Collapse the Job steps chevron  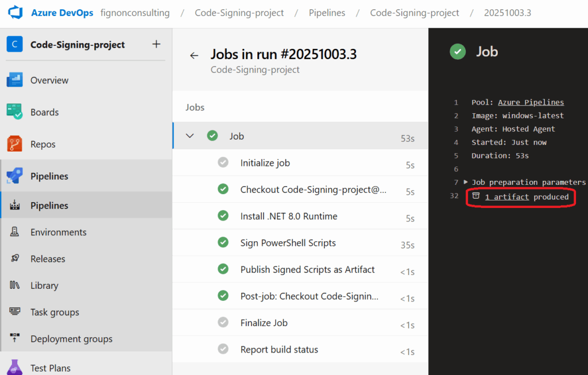pyautogui.click(x=190, y=136)
